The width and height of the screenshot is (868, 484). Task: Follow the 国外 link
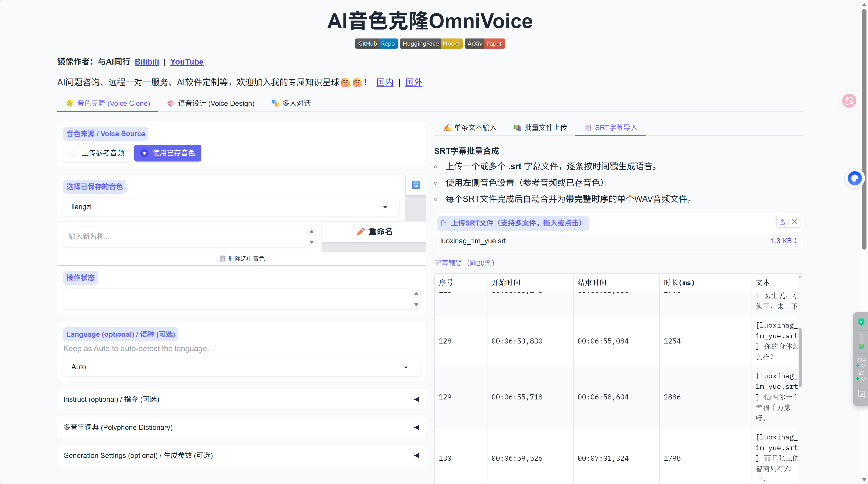414,83
